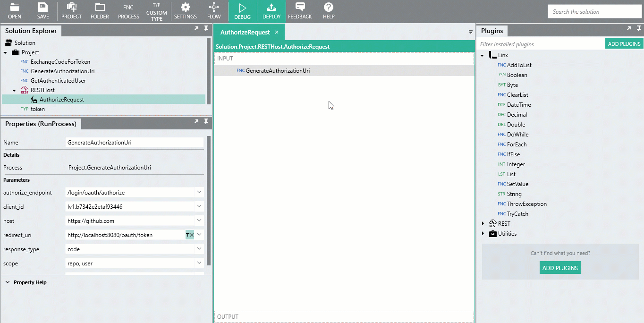Click the Flow toolbar icon
Viewport: 644px width, 323px height.
click(x=214, y=8)
